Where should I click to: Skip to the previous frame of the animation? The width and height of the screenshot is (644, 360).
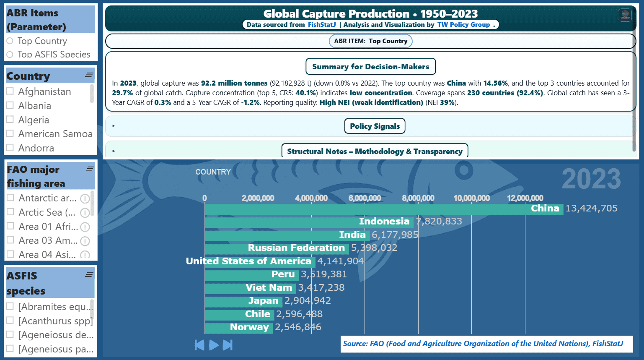click(199, 345)
